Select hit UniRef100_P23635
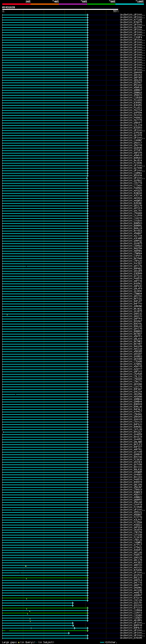 tap(131, 537)
